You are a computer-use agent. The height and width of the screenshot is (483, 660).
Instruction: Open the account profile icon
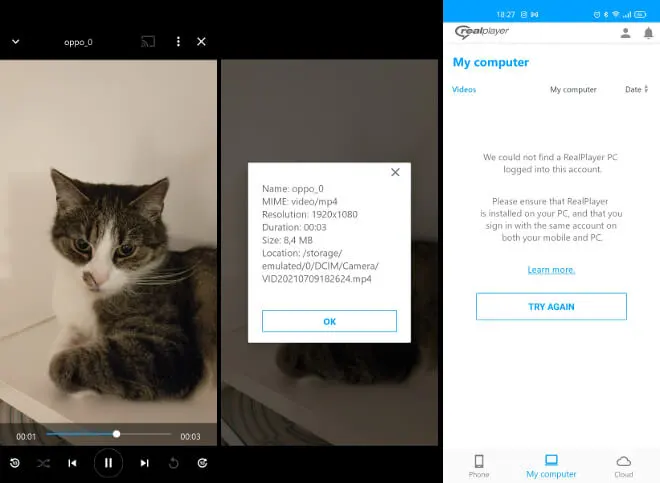pos(625,33)
